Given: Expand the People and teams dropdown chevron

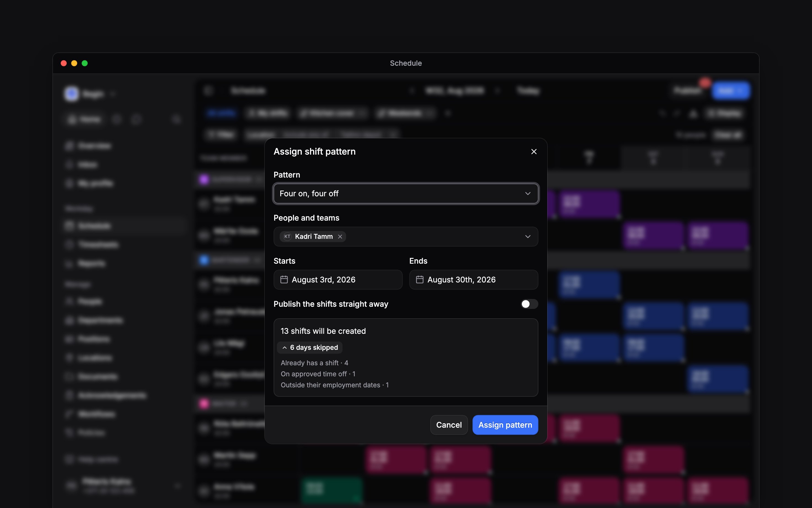Looking at the screenshot, I should pyautogui.click(x=528, y=237).
